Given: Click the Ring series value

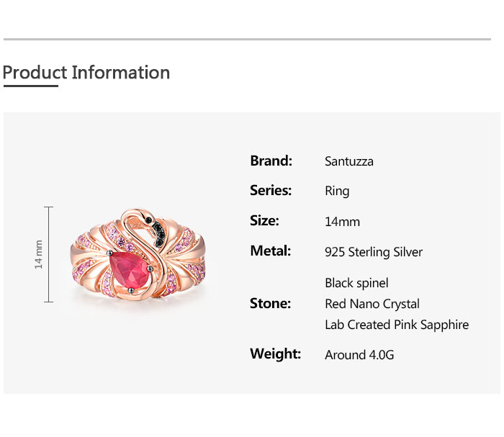Looking at the screenshot, I should [x=337, y=192].
